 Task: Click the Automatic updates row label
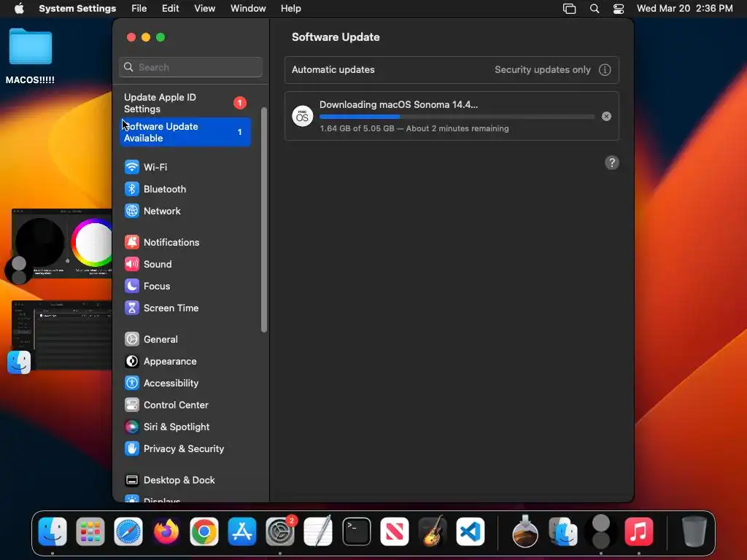(333, 69)
